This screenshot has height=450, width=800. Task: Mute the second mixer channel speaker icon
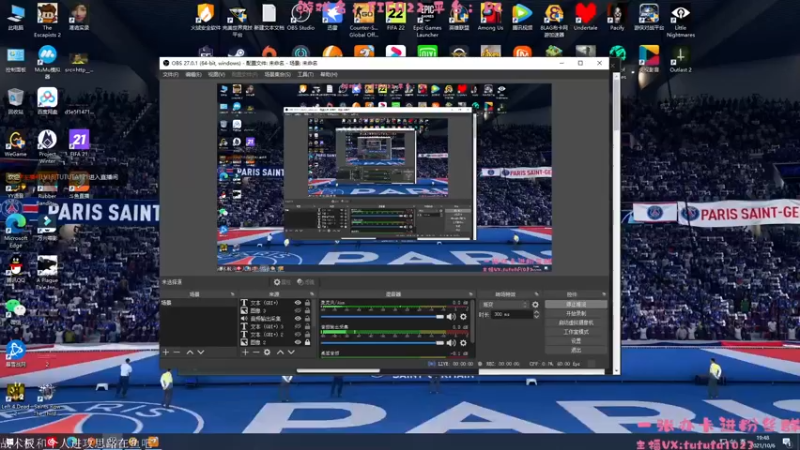click(x=451, y=343)
